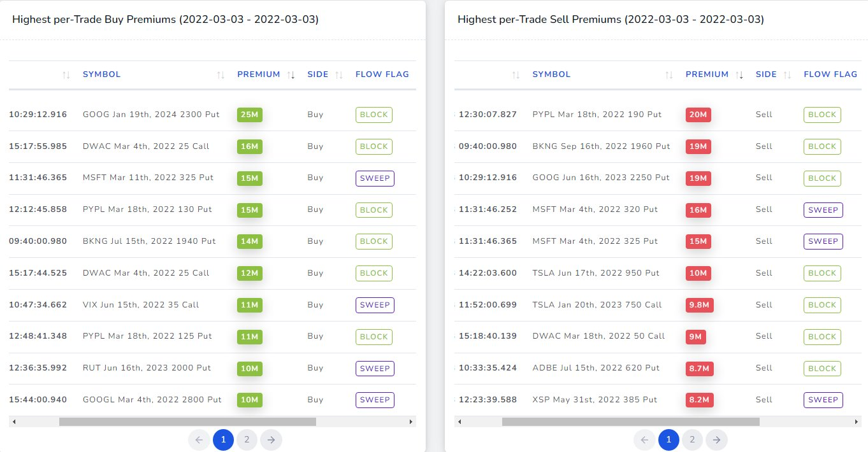This screenshot has height=452, width=868.
Task: Select MSFT Mar 11th, 2022 325 Put
Action: click(148, 178)
